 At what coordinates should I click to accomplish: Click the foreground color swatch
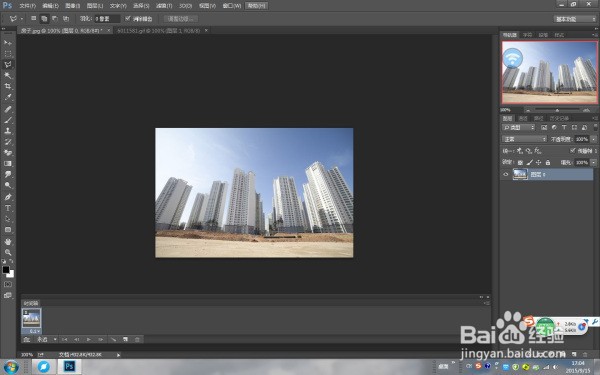[6, 270]
